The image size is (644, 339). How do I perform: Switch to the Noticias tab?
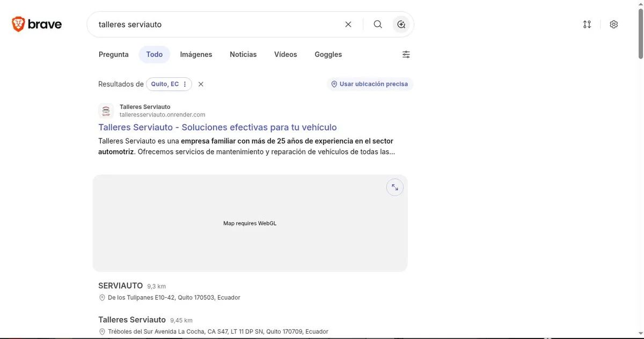(243, 54)
